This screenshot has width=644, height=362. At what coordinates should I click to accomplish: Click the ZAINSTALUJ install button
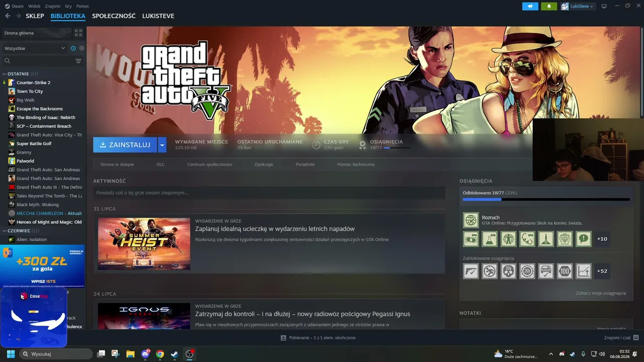(x=125, y=145)
